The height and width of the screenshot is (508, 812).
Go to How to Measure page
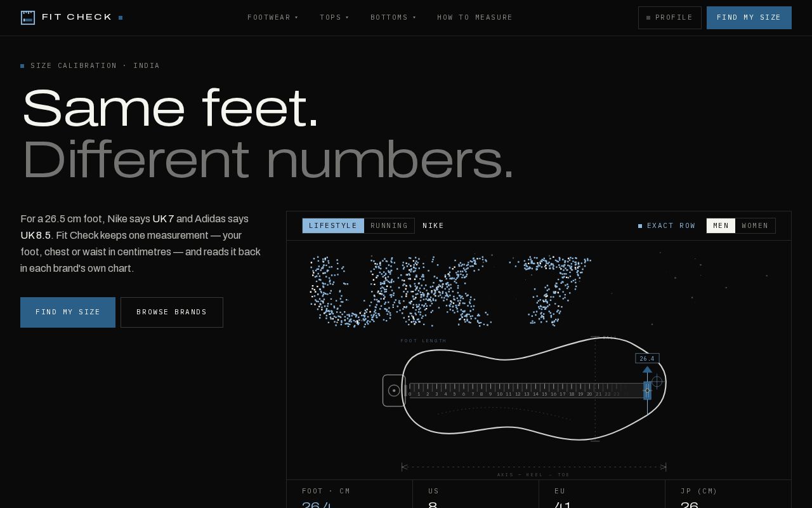(475, 18)
